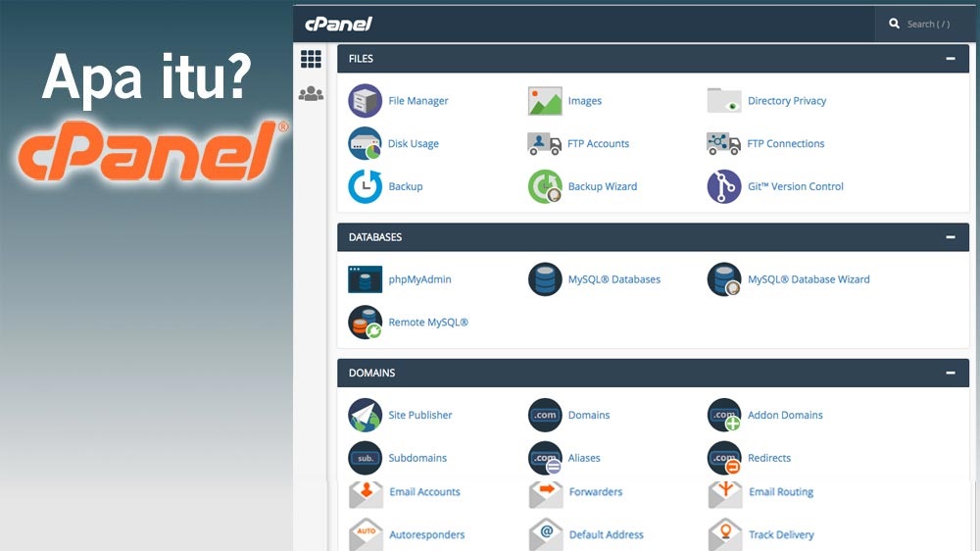Open the Addon Domains link
This screenshot has width=980, height=551.
tap(785, 416)
